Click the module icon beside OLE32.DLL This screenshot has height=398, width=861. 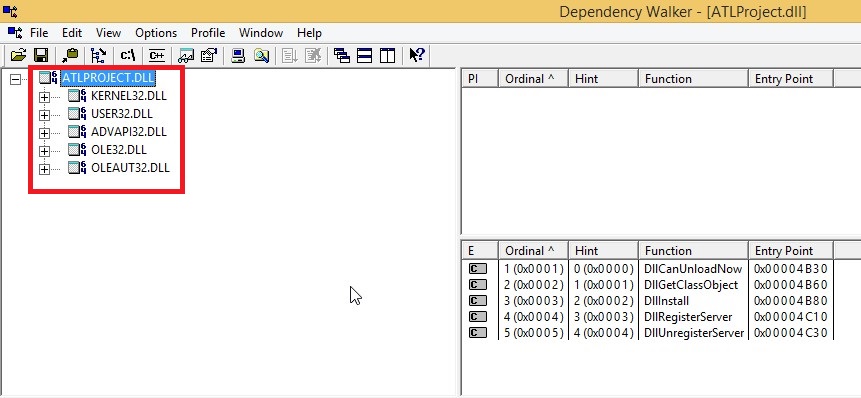[77, 150]
